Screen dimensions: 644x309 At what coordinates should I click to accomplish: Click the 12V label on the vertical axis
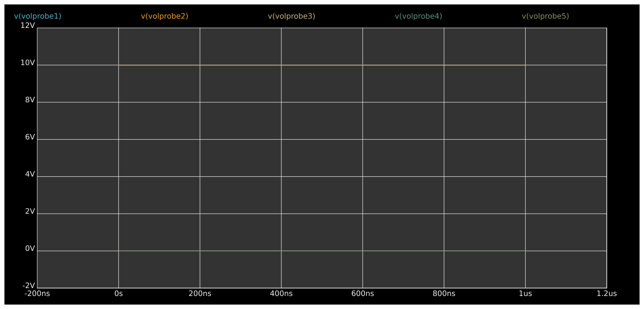point(27,26)
